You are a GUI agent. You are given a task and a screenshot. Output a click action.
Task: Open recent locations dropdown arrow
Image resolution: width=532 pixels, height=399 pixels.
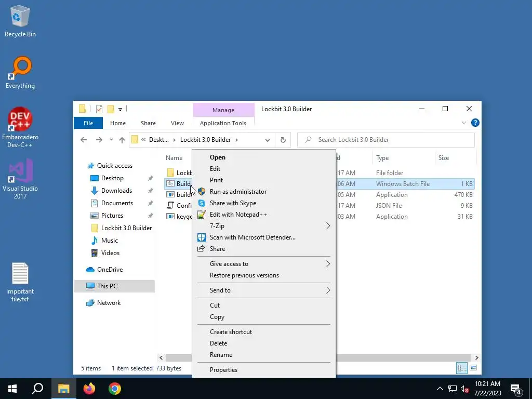111,140
